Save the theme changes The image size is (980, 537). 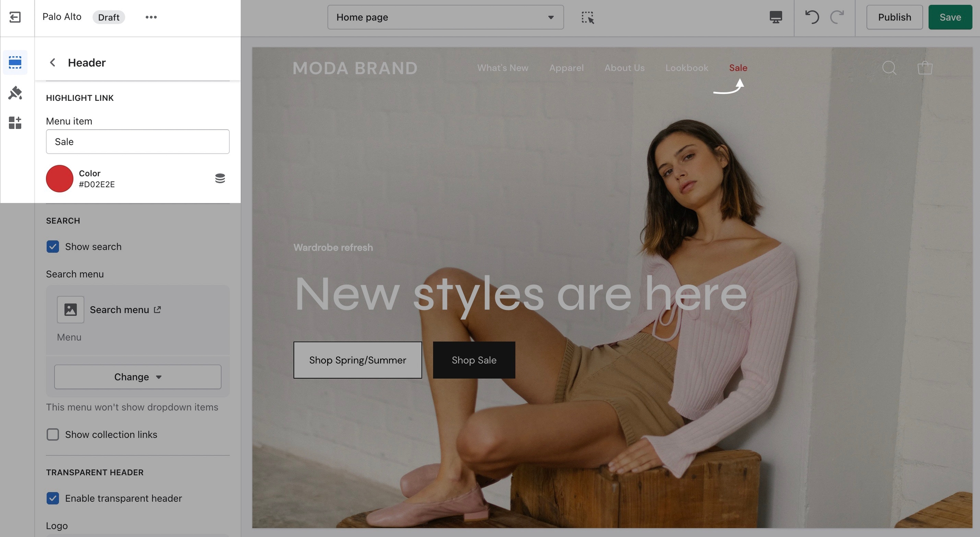point(950,17)
